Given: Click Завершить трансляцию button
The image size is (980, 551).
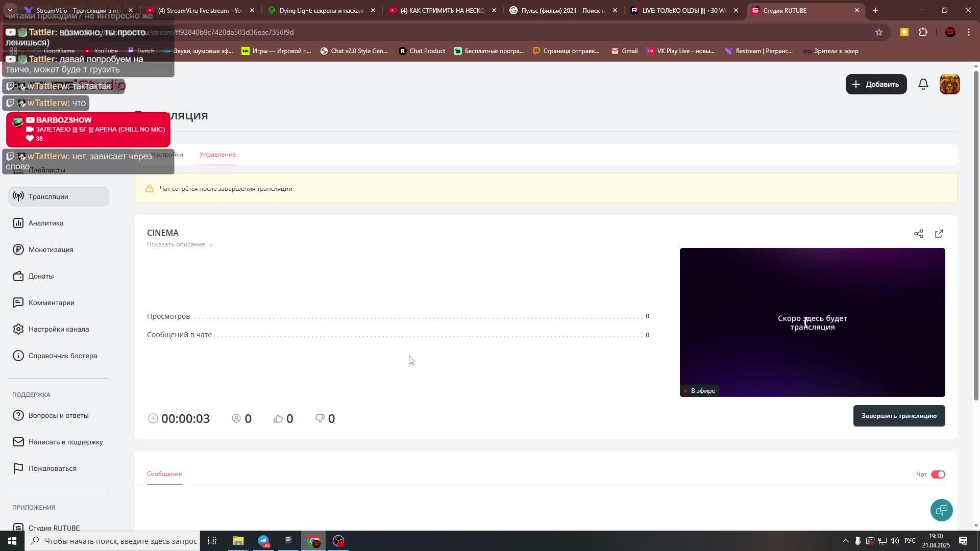Looking at the screenshot, I should point(898,416).
